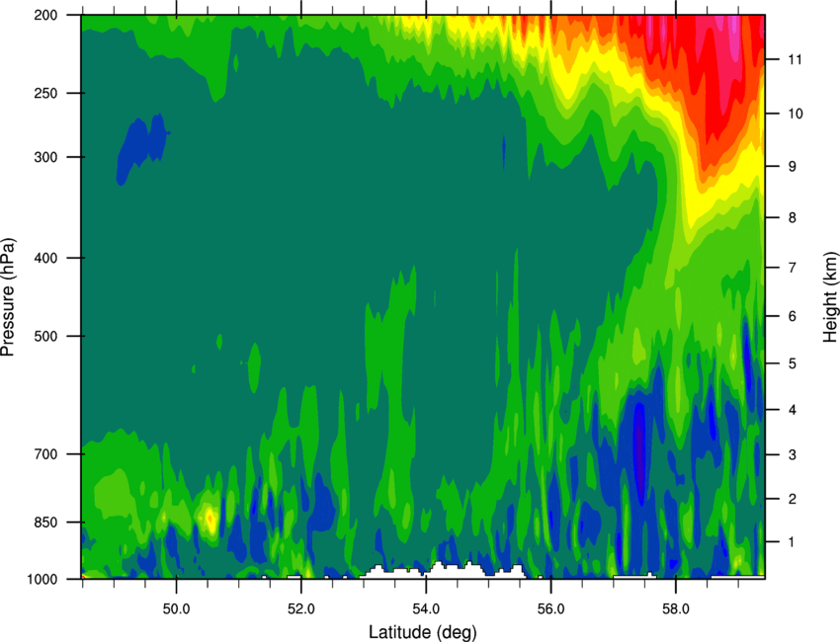Click the 'Height (km)' axis title
The width and height of the screenshot is (840, 642).
pos(830,297)
